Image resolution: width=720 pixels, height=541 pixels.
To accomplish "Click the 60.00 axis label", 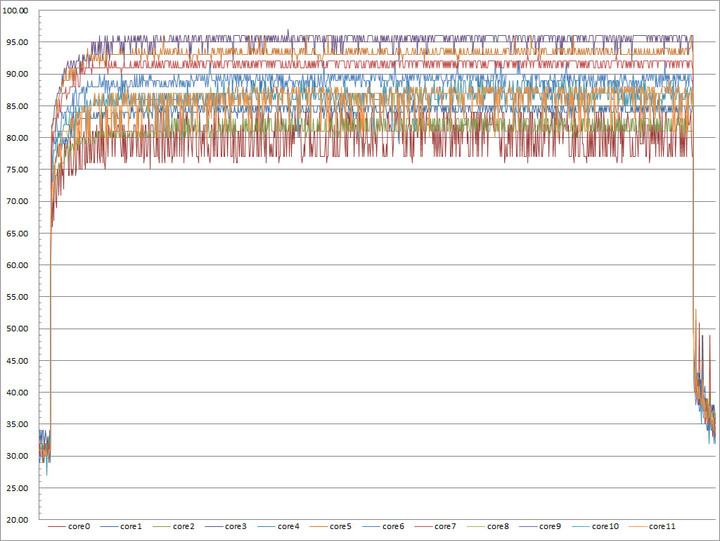I will pos(17,265).
